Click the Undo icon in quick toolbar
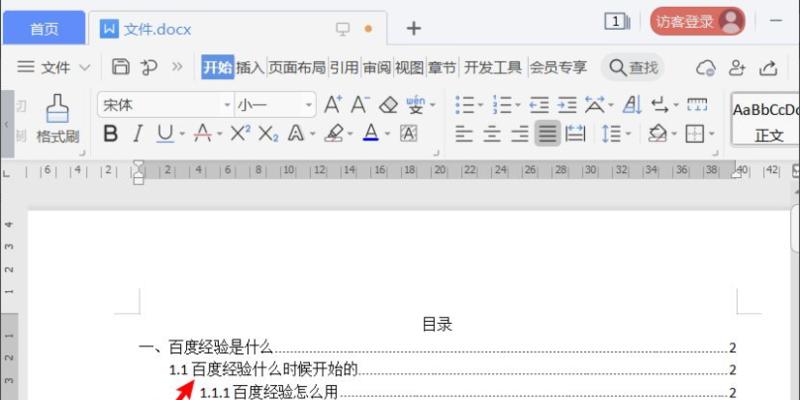800x400 pixels. pos(148,67)
